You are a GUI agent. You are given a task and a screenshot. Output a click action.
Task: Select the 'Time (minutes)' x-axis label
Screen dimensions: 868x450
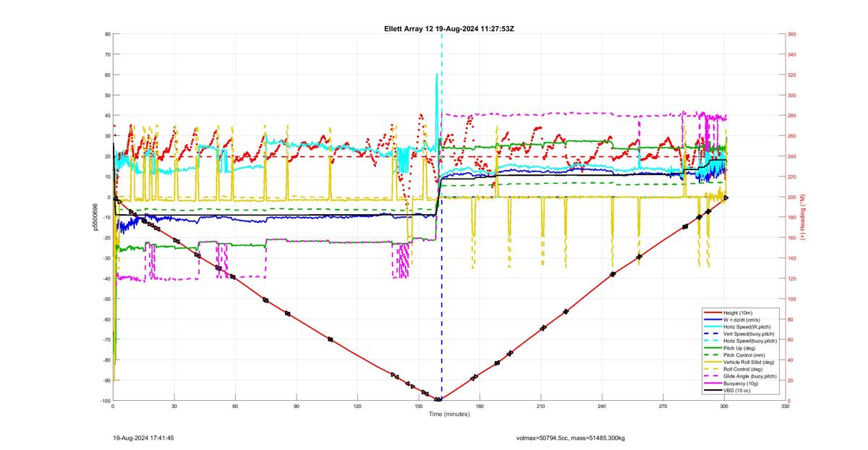click(x=449, y=415)
